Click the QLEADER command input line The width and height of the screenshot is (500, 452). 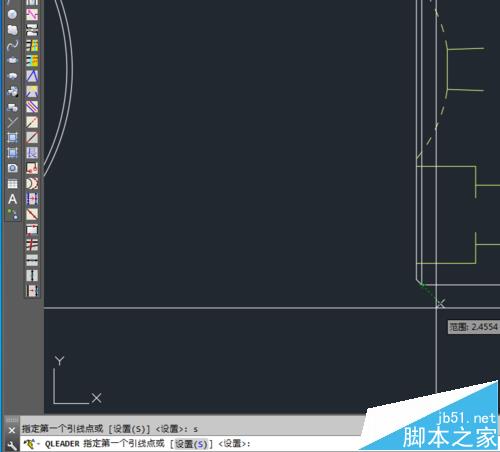[193, 444]
